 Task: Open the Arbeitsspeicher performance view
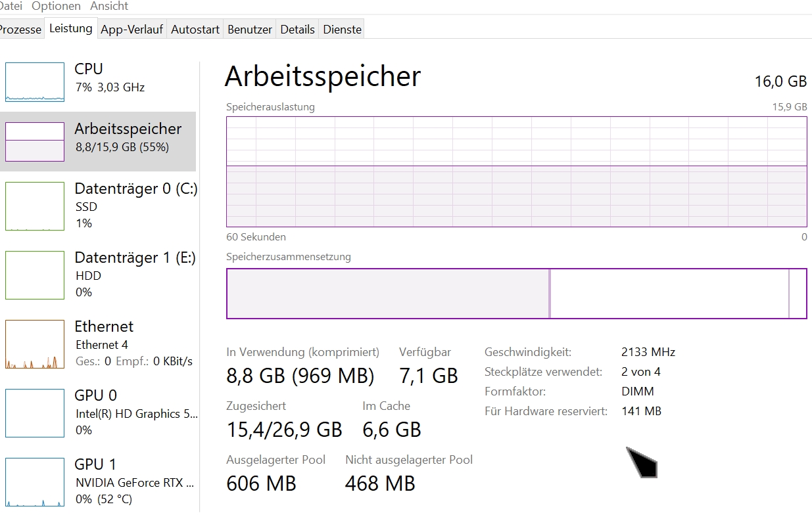(x=99, y=138)
